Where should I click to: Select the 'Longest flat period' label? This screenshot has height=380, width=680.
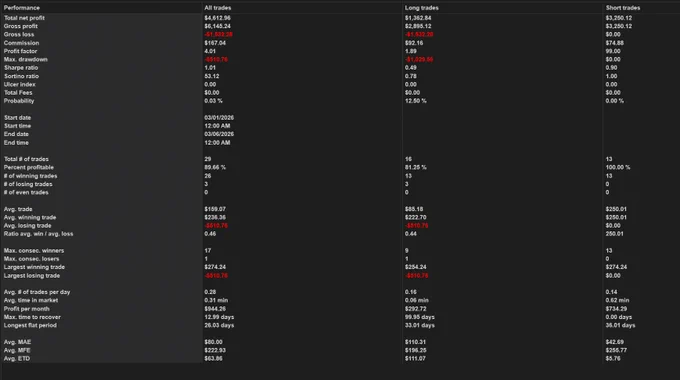click(30, 325)
